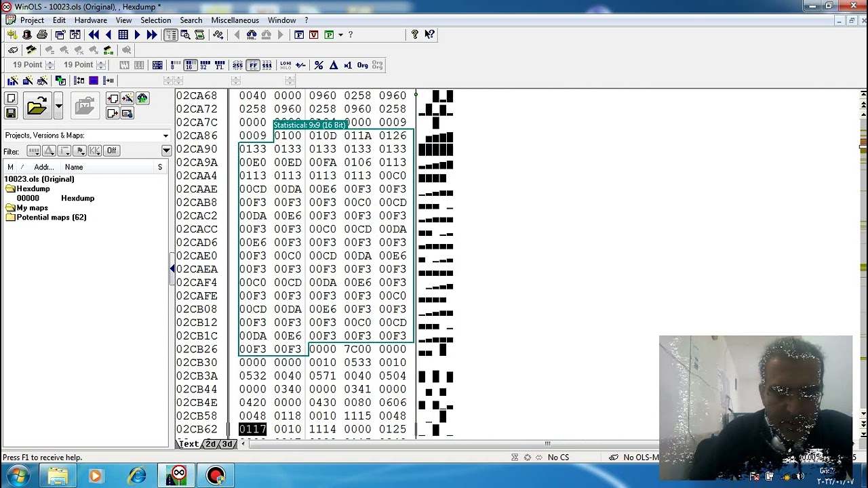Image resolution: width=868 pixels, height=488 pixels.
Task: Click the binoculars search icon
Action: click(x=252, y=35)
